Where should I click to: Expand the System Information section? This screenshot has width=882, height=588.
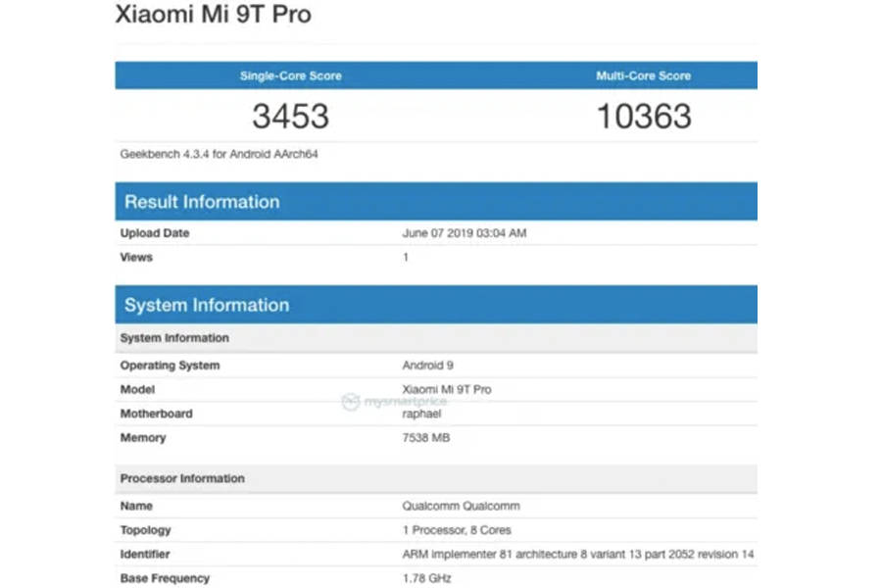click(x=206, y=305)
